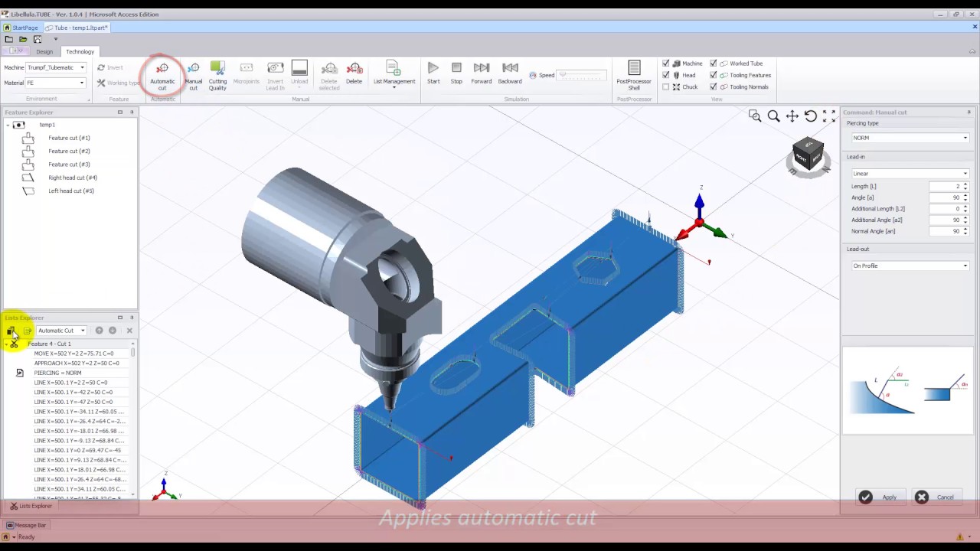The image size is (980, 551).
Task: Click the save icon in quick toolbar
Action: tap(37, 39)
